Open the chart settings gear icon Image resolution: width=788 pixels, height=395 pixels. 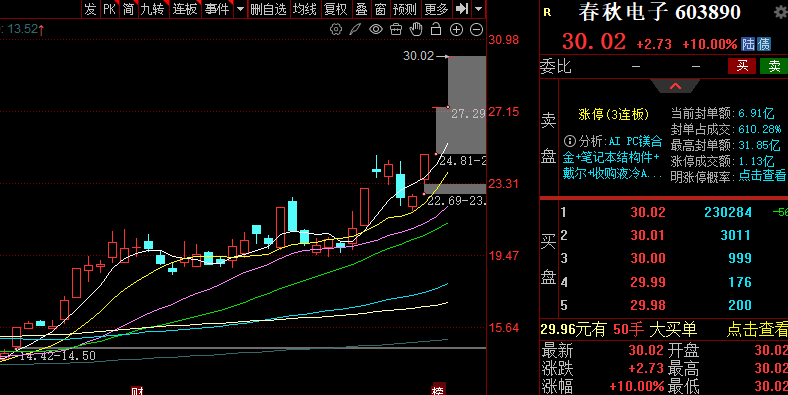[x=336, y=29]
